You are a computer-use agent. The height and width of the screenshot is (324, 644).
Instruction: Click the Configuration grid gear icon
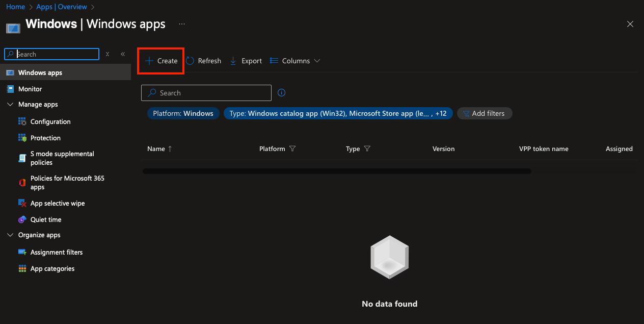pos(22,121)
